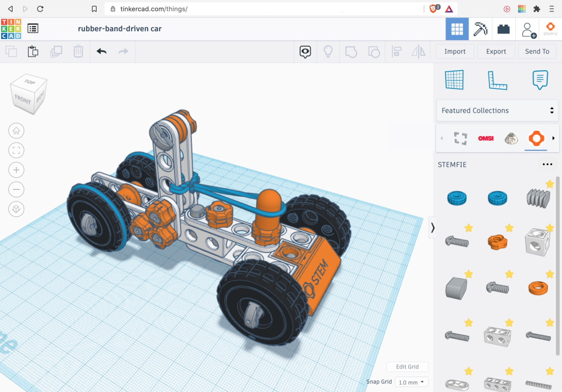Collapse the shapes side panel
Image resolution: width=562 pixels, height=392 pixels.
point(432,227)
